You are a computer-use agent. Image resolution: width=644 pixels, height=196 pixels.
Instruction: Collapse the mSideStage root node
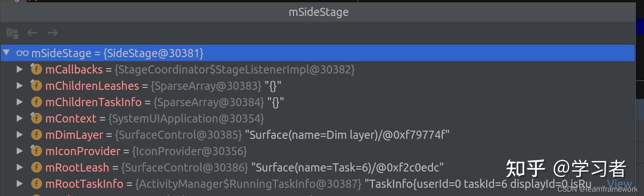click(x=7, y=53)
